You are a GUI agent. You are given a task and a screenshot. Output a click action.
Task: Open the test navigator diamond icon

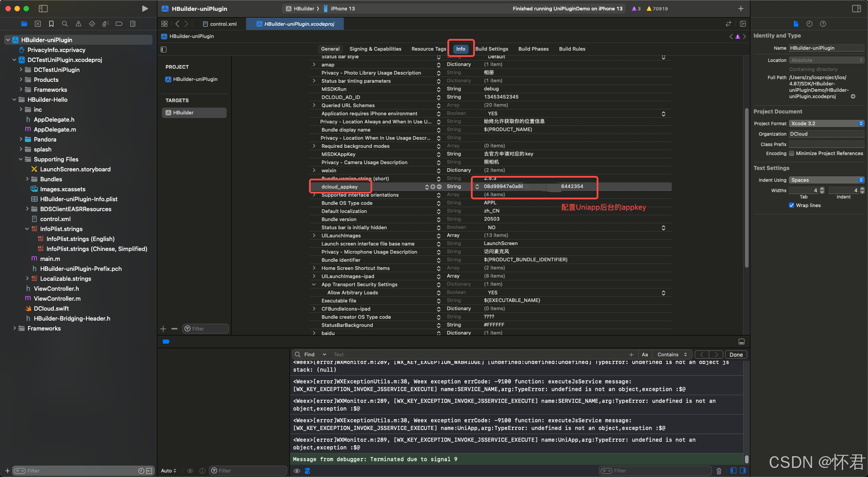92,24
